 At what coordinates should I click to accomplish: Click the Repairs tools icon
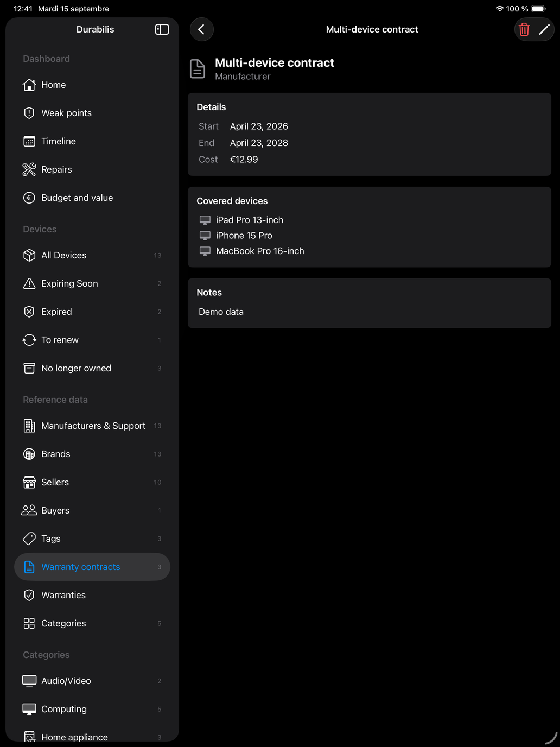(29, 169)
